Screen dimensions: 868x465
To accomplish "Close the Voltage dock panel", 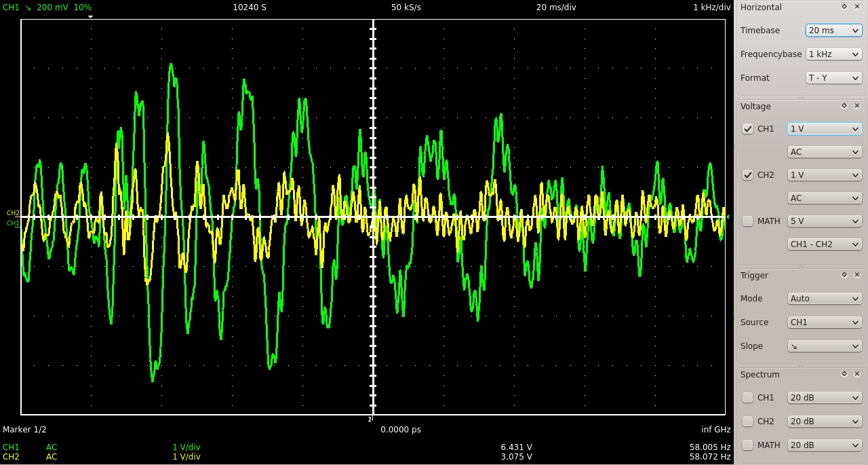I will coord(857,106).
